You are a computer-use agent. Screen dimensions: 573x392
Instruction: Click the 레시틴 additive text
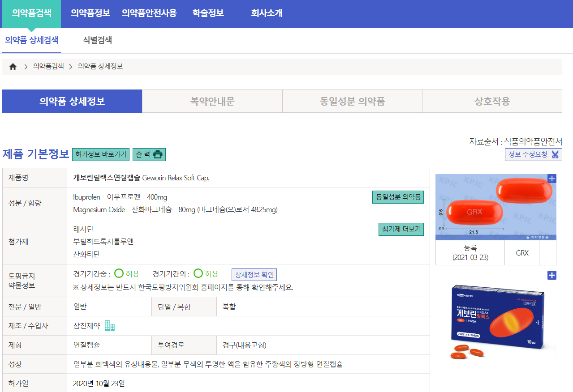[x=83, y=229]
